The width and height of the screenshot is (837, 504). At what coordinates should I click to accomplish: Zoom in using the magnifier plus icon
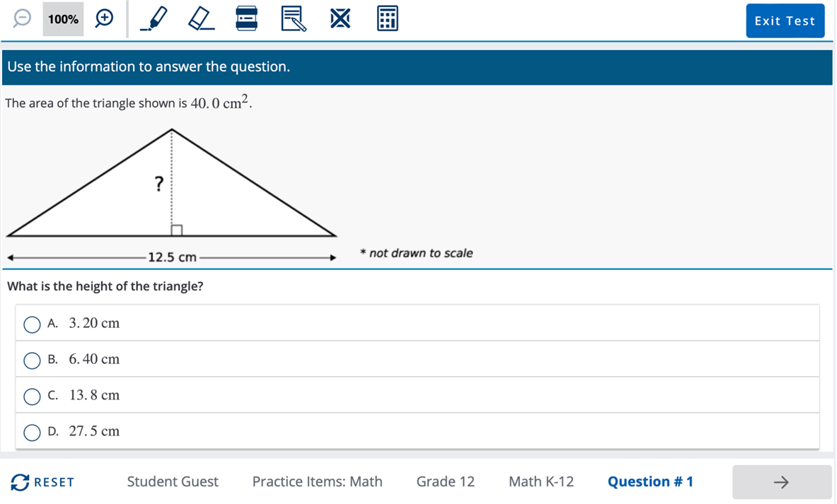tap(105, 18)
